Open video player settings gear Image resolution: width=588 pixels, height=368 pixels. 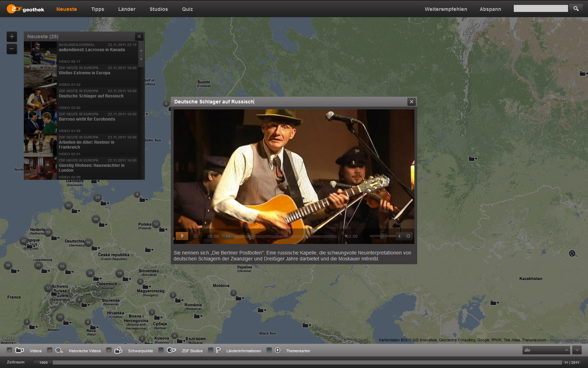tap(408, 236)
